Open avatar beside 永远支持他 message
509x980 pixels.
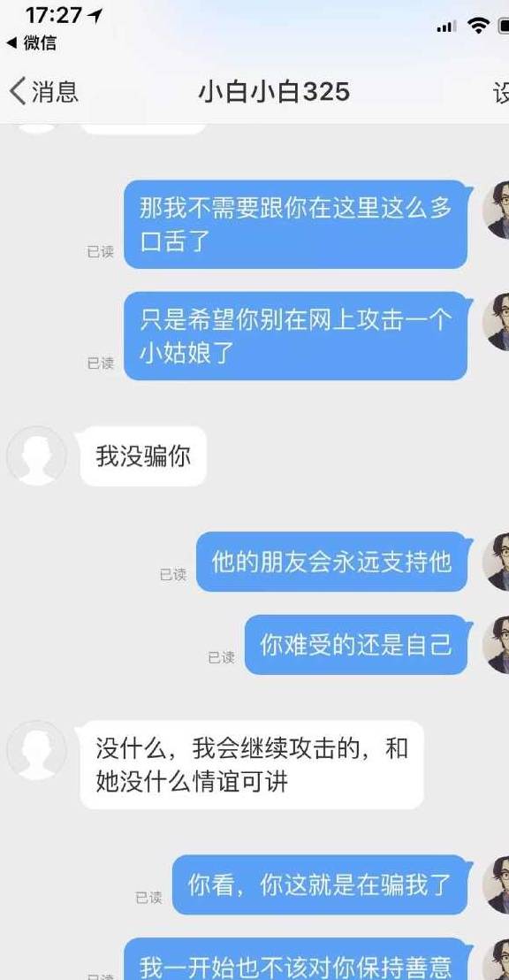coord(497,562)
